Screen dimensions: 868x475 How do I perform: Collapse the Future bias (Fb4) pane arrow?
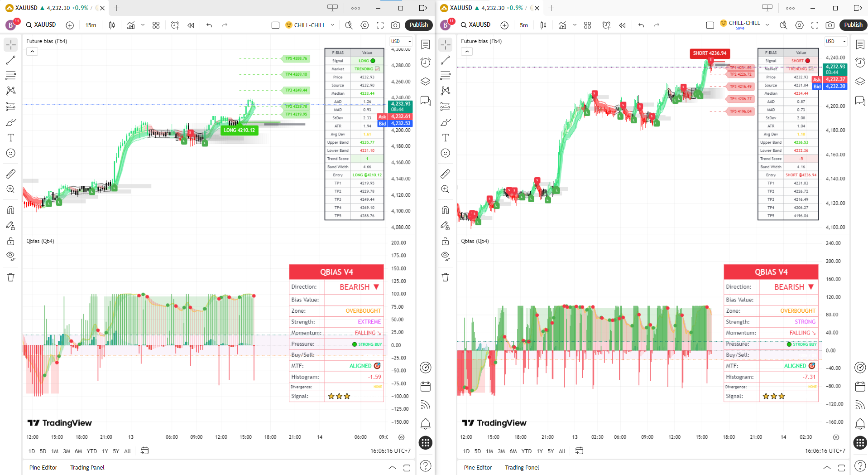(32, 51)
